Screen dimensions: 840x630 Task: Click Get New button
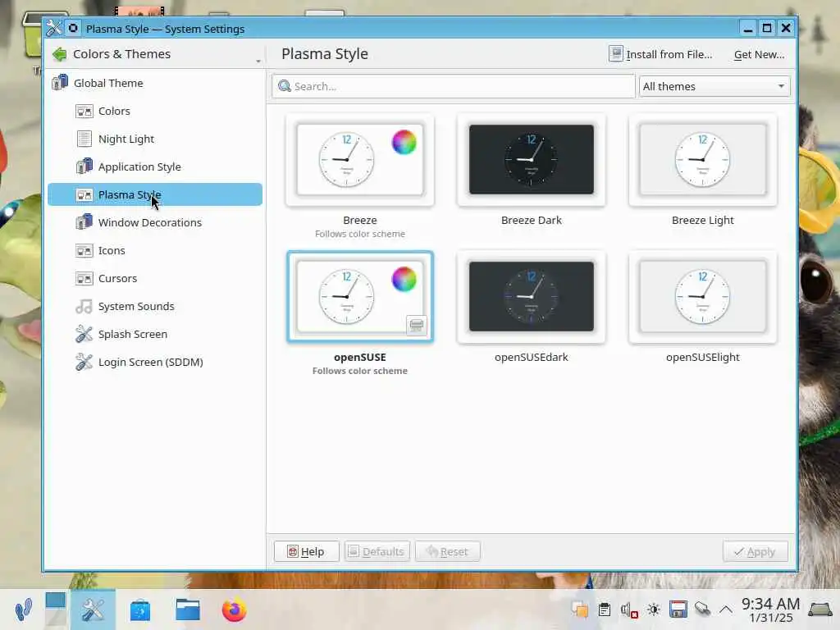759,54
